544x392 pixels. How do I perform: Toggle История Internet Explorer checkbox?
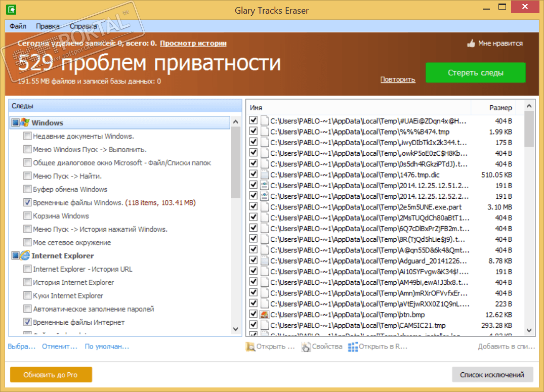click(x=27, y=282)
